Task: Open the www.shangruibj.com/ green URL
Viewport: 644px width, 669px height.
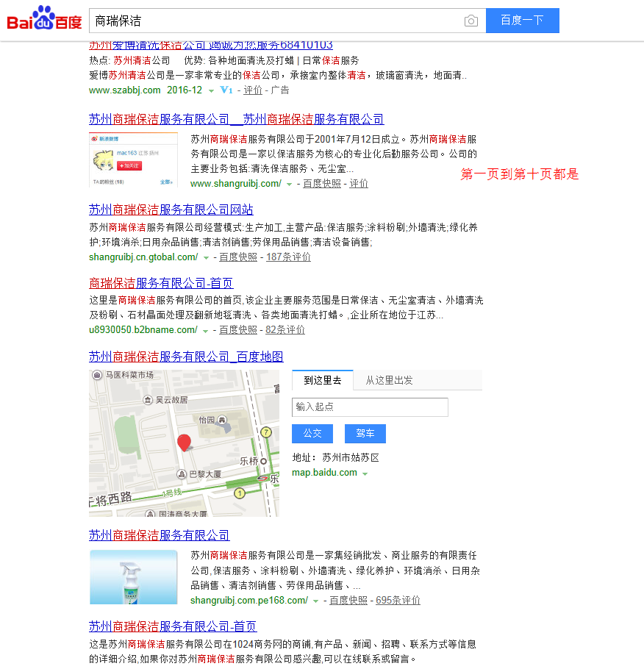Action: (235, 184)
